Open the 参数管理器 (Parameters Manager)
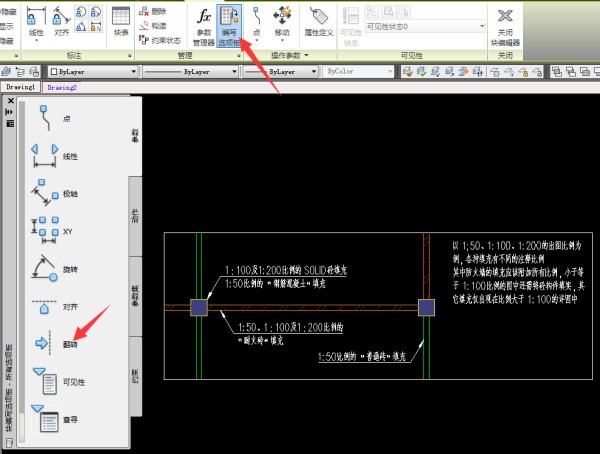 tap(204, 27)
